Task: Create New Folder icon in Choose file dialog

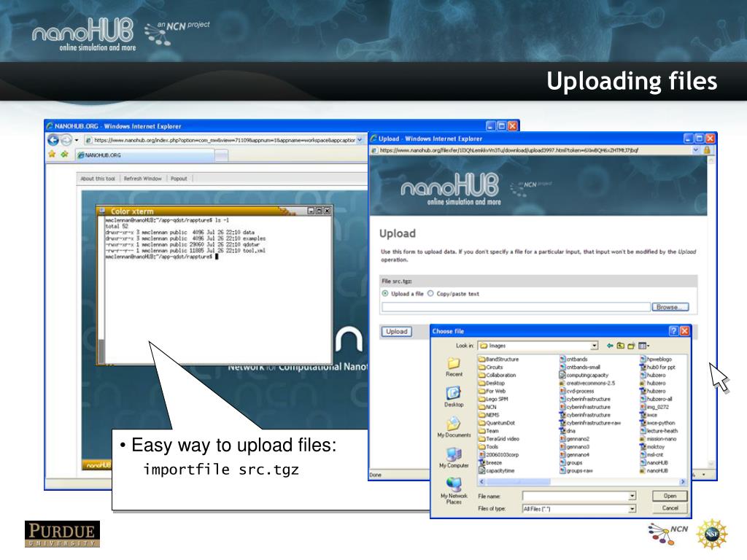Action: click(631, 346)
